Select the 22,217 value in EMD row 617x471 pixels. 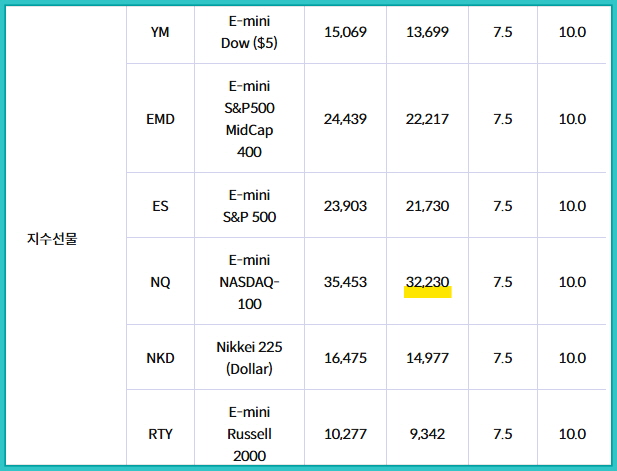427,119
